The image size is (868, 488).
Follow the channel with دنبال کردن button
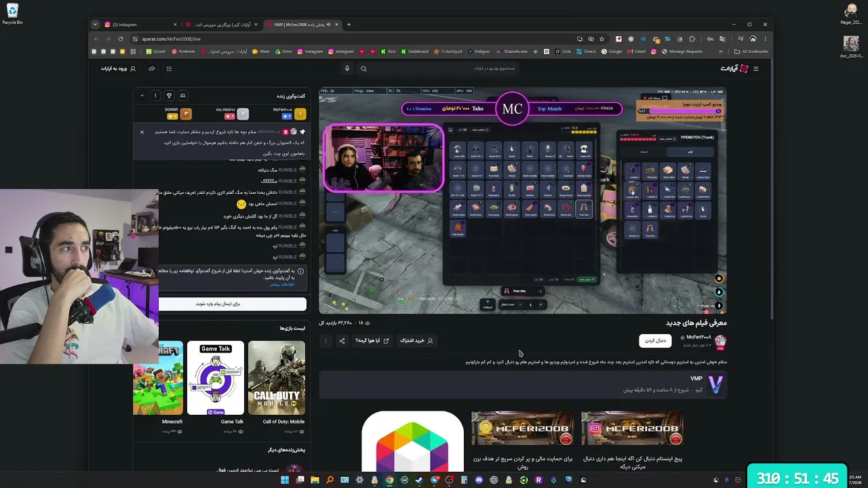coord(655,340)
